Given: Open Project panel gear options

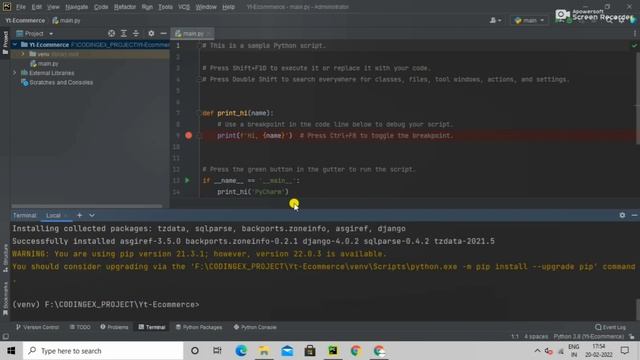Looking at the screenshot, I should (x=151, y=33).
